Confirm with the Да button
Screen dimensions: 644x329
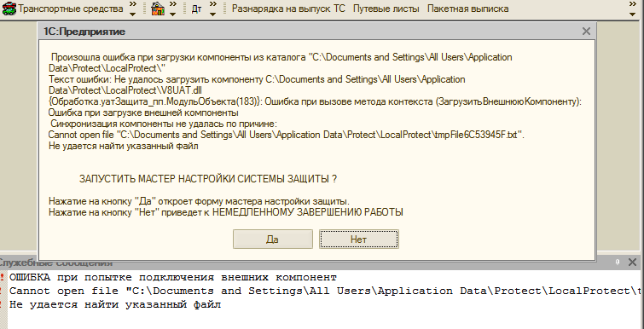pos(273,240)
